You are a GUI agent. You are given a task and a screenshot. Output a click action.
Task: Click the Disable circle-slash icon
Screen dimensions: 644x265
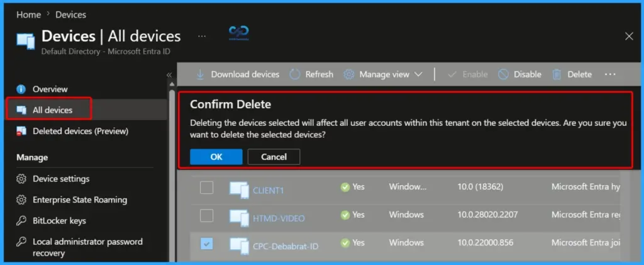tap(503, 74)
